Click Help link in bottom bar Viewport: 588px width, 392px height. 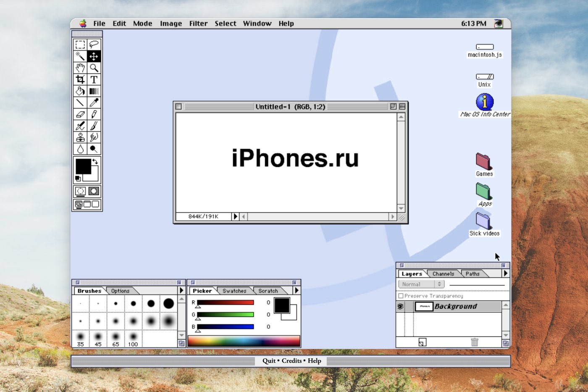tap(314, 360)
